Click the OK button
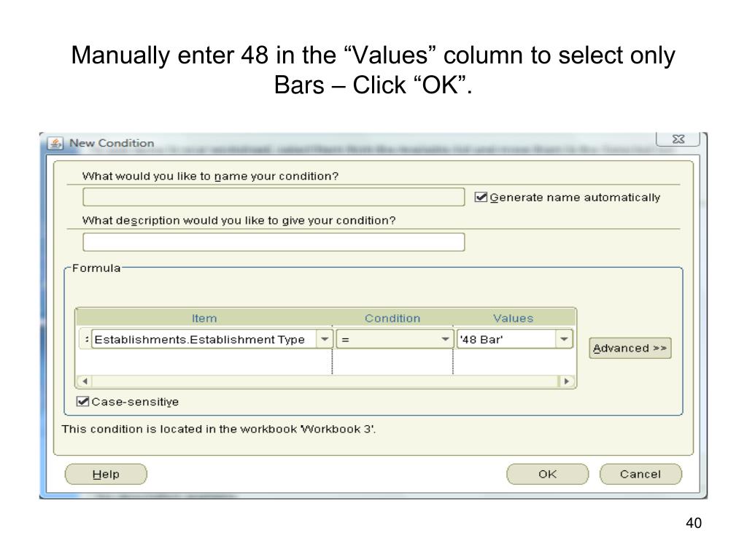 [x=547, y=474]
